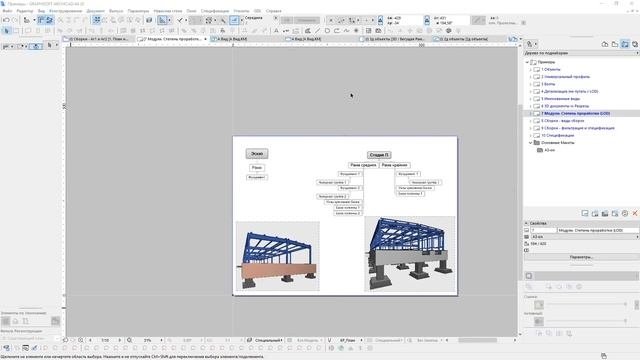Image resolution: width=640 pixels, height=360 pixels.
Task: Expand the '3 Болты' subset
Action: (531, 84)
